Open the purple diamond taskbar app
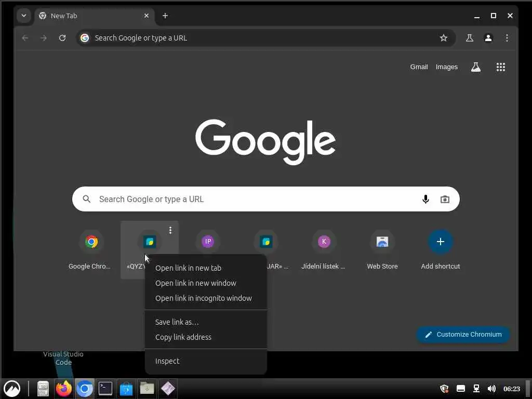Image resolution: width=532 pixels, height=399 pixels. pos(168,389)
